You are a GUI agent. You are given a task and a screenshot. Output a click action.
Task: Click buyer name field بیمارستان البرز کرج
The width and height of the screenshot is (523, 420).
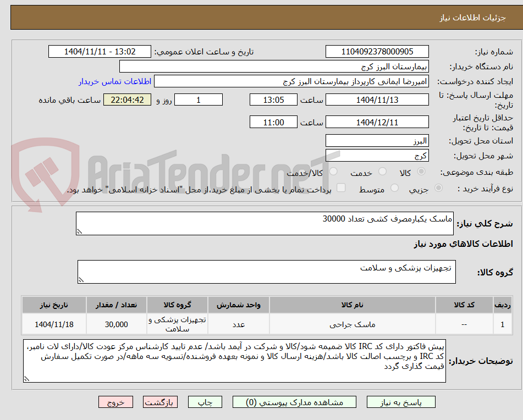click(x=274, y=67)
